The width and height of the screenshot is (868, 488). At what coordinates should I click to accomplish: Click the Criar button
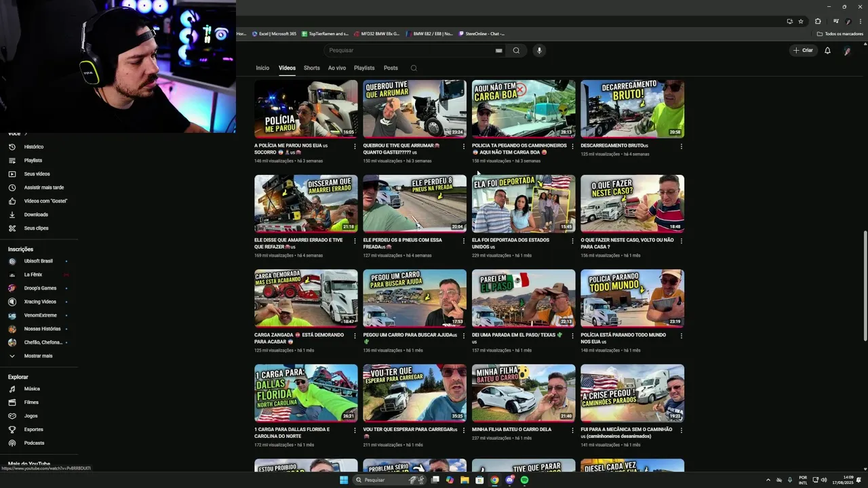pos(802,50)
